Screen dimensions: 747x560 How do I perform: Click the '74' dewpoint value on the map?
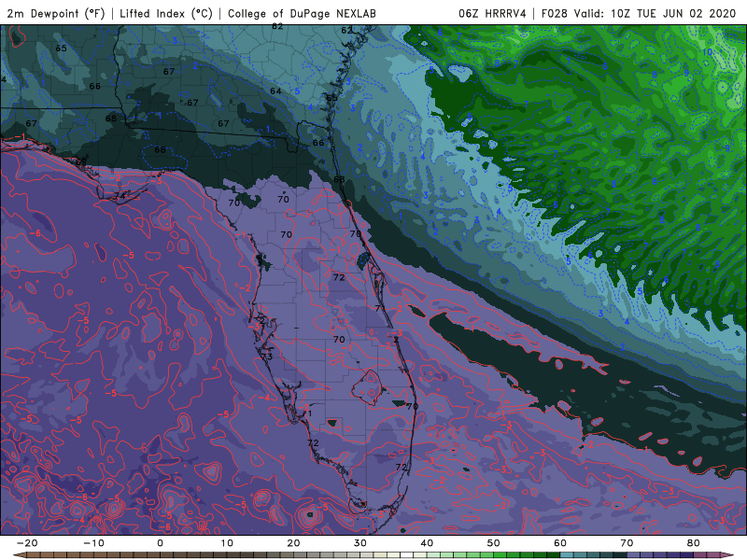(120, 196)
